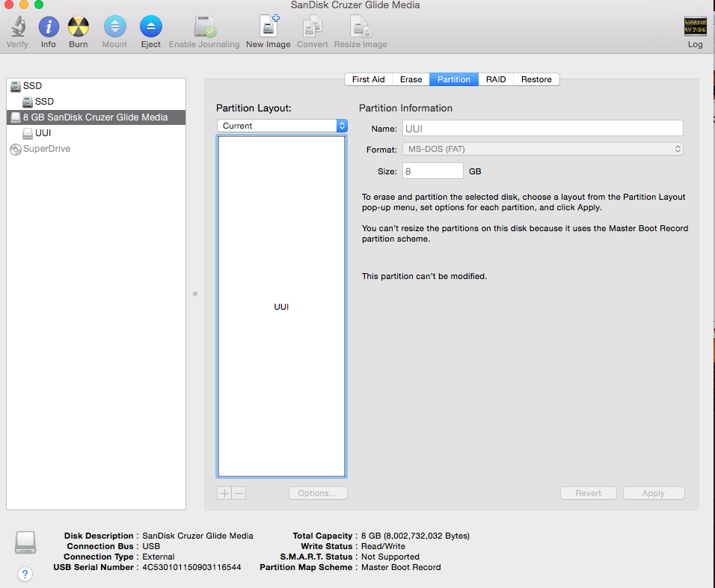Viewport: 715px width, 588px height.
Task: Click the Convert toolbar icon
Action: click(313, 26)
